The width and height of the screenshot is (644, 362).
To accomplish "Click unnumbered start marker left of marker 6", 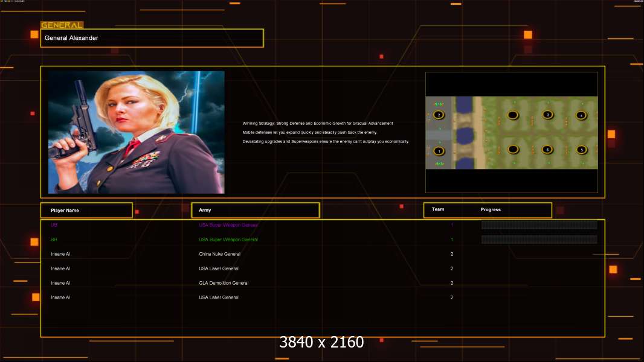I will pos(513,150).
